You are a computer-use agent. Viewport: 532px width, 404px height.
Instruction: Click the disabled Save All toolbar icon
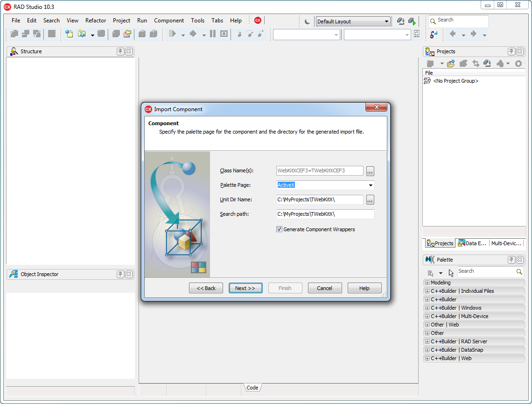(116, 34)
